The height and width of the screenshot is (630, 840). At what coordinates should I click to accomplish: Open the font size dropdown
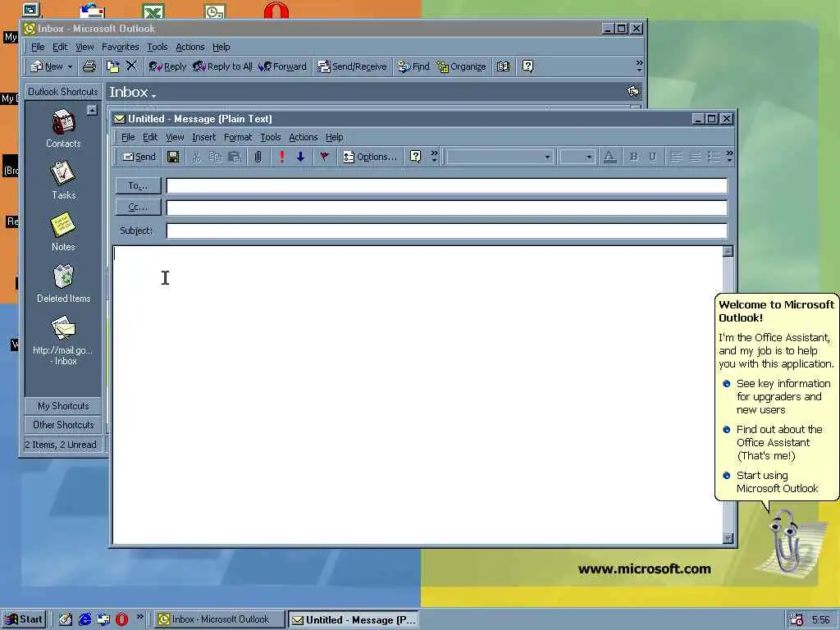589,157
